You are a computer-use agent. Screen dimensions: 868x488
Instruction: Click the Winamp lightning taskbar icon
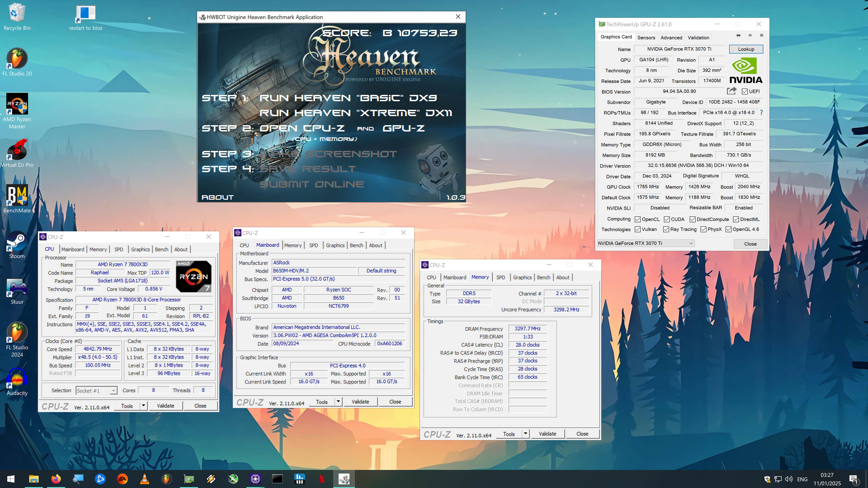211,479
